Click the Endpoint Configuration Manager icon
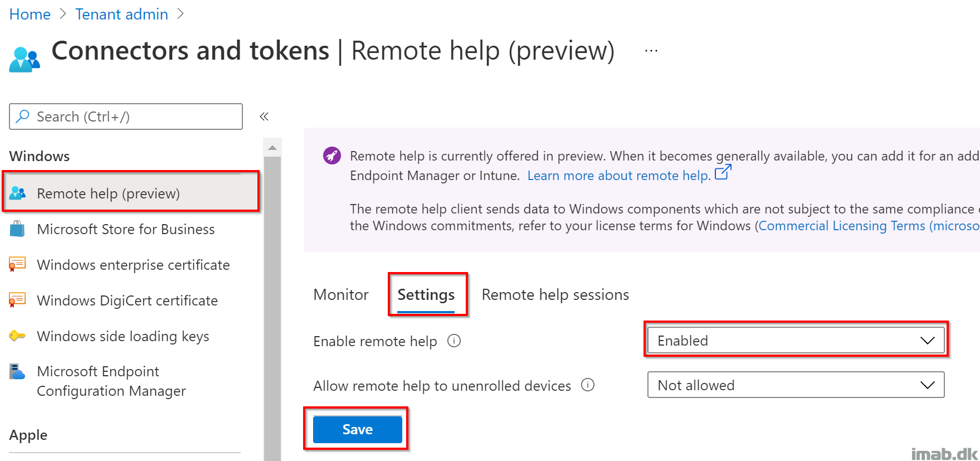 click(x=17, y=371)
